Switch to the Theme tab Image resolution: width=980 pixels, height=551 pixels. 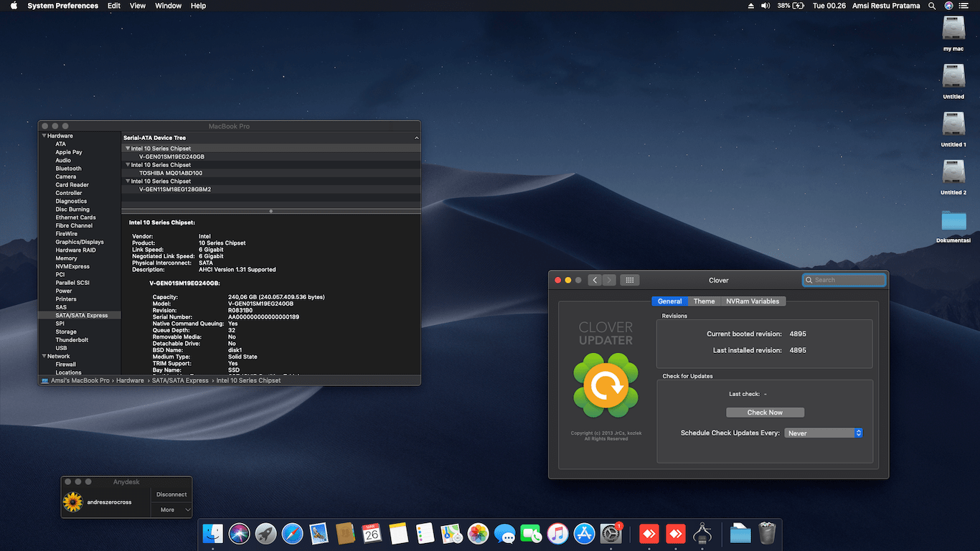tap(704, 301)
